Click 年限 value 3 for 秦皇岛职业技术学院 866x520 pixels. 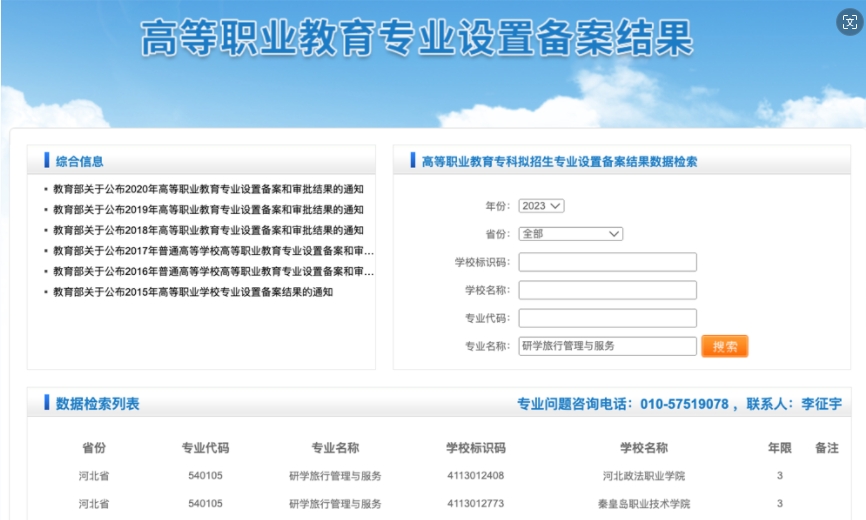click(780, 504)
